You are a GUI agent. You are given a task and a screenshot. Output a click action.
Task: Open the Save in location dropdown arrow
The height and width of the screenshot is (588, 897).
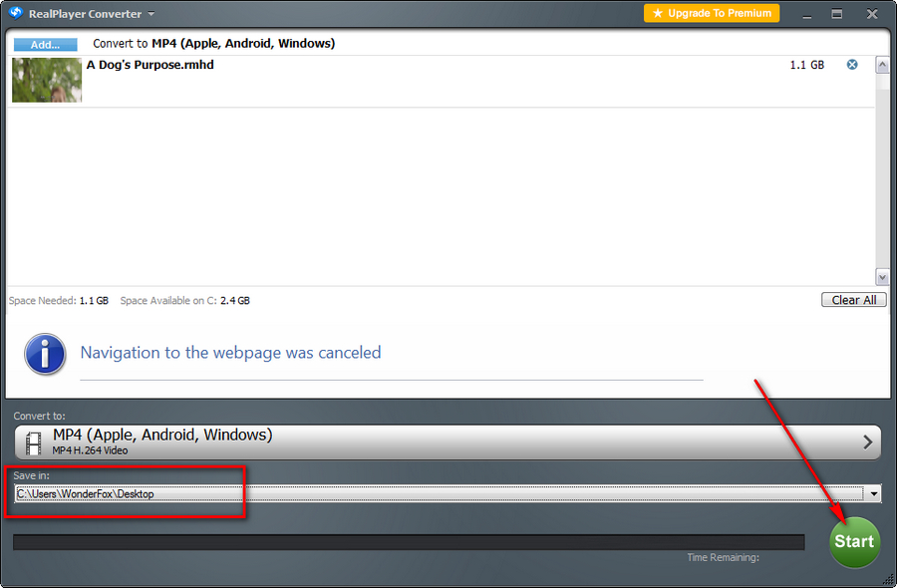click(873, 493)
